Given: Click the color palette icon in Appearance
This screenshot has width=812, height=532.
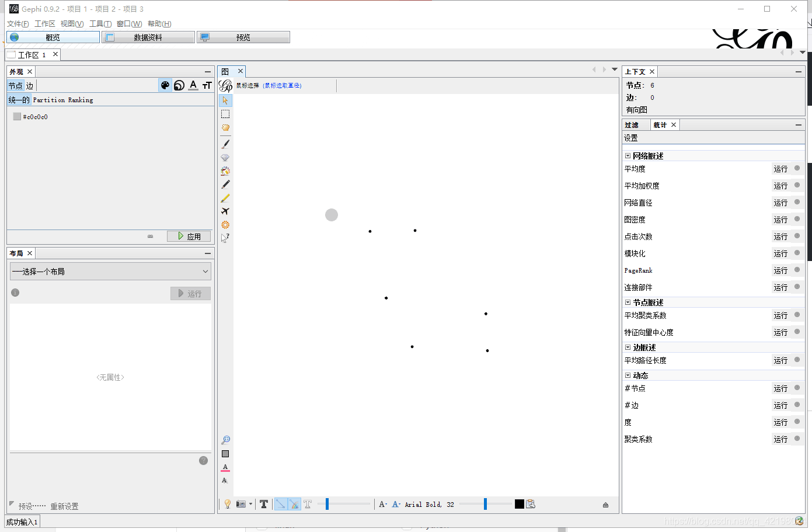Looking at the screenshot, I should (165, 85).
